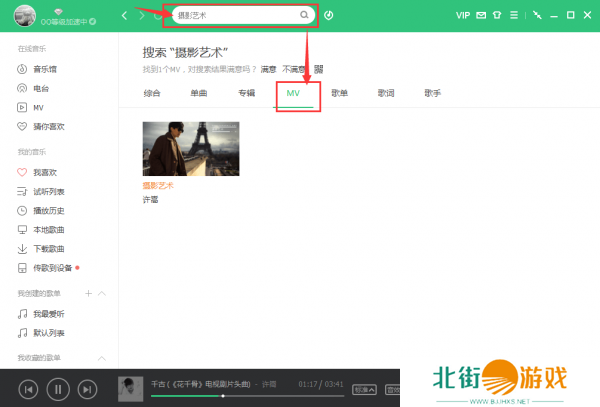The width and height of the screenshot is (600, 407).
Task: Click the add new playlist plus icon
Action: [88, 293]
